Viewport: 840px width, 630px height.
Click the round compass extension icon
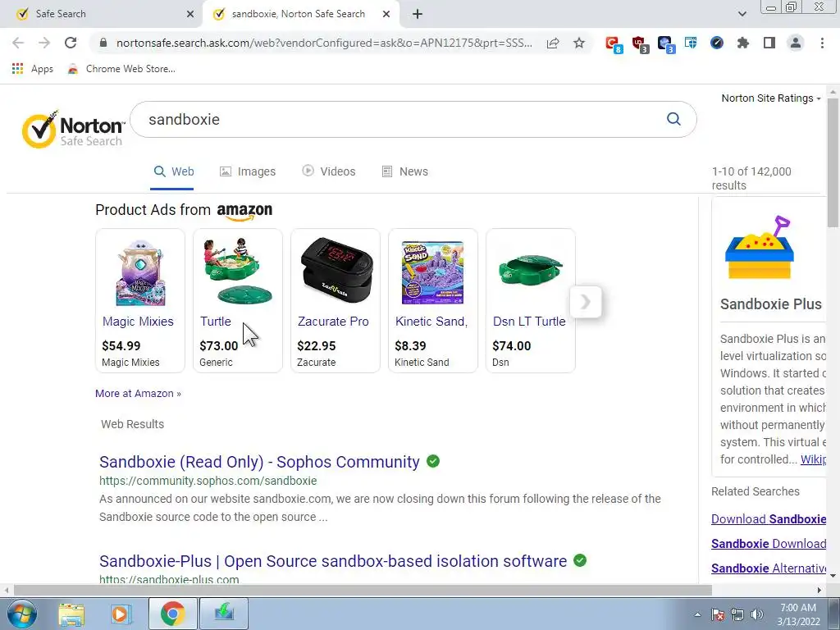(x=717, y=43)
